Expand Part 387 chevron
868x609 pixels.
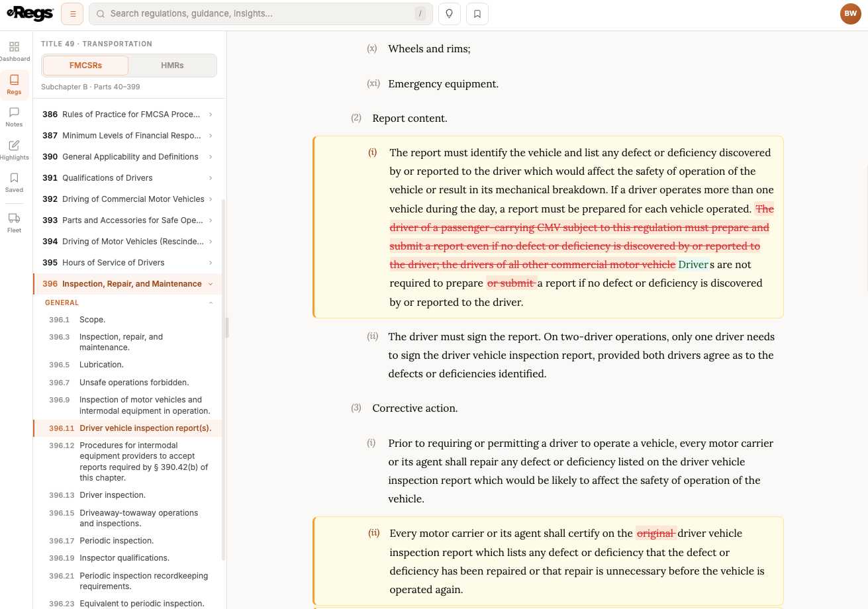pyautogui.click(x=211, y=136)
